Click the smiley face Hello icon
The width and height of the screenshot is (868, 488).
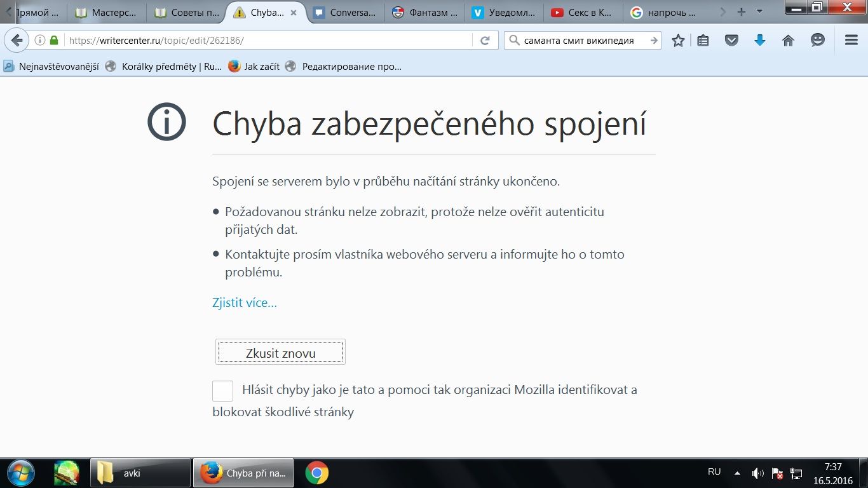click(818, 41)
